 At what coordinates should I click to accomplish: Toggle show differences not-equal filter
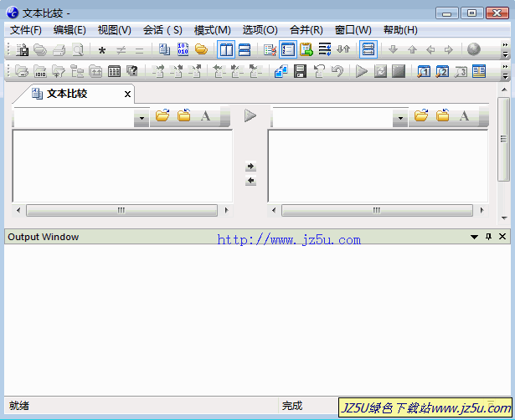[121, 50]
